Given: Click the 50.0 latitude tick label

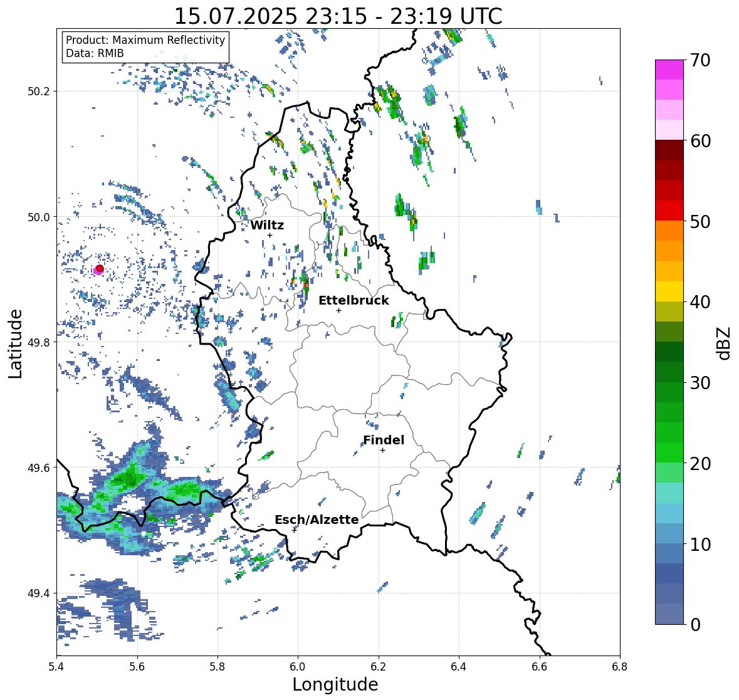Looking at the screenshot, I should pos(39,217).
